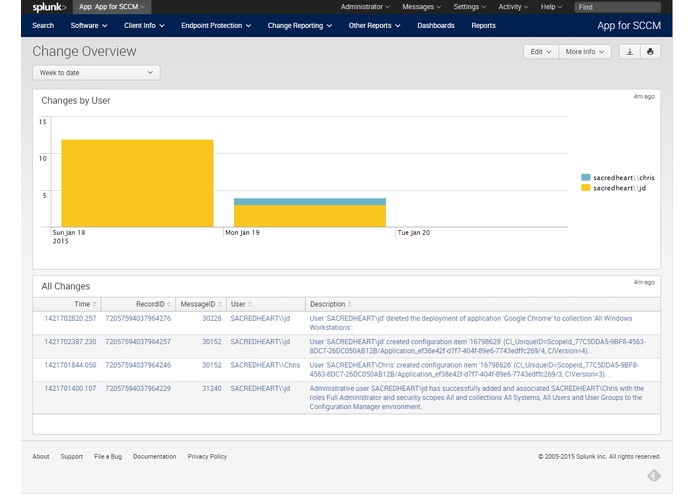Expand the Activity menu
This screenshot has width=695, height=494.
tap(513, 7)
